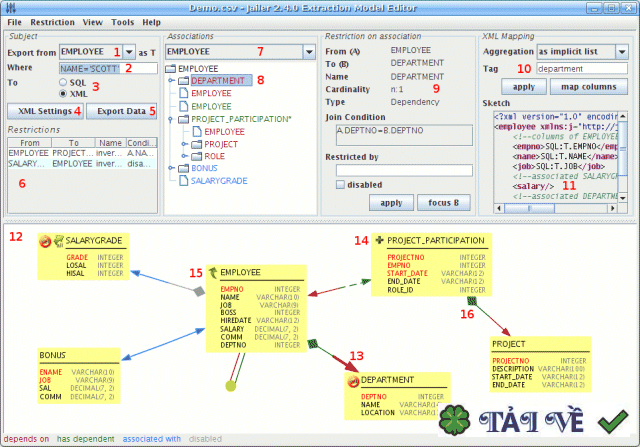This screenshot has width=640, height=447.
Task: Click the <salary/> line in Sketch
Action: click(533, 186)
